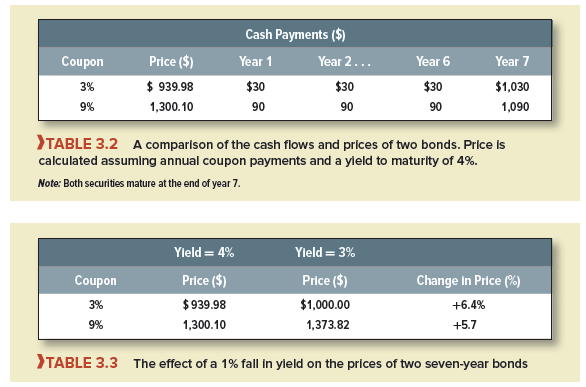The width and height of the screenshot is (586, 387).
Task: Select the Year 7 column header
Action: (512, 61)
